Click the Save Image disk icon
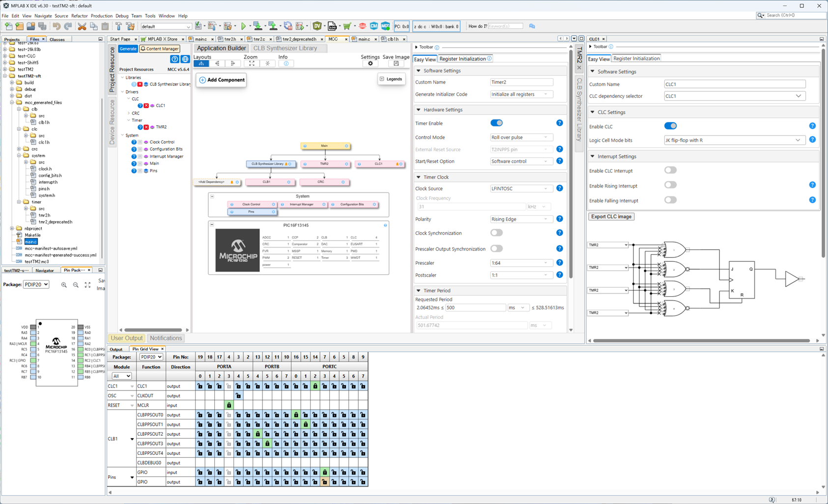This screenshot has width=828, height=504. coord(396,63)
